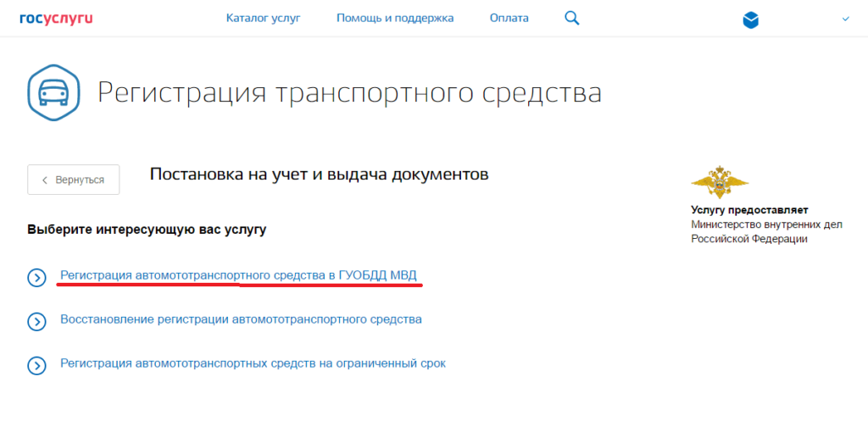Click the Регистрация транспортного средства heading
The image size is (868, 443).
point(349,92)
